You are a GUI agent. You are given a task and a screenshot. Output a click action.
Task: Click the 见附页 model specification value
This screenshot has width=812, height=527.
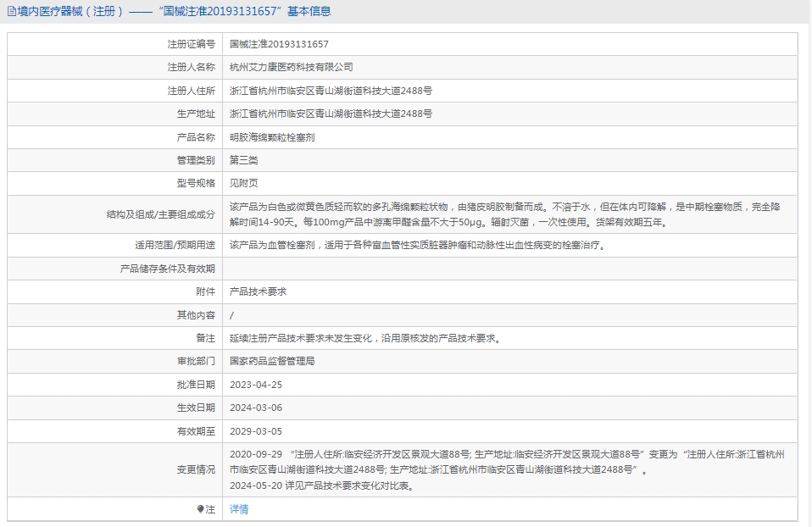point(243,183)
